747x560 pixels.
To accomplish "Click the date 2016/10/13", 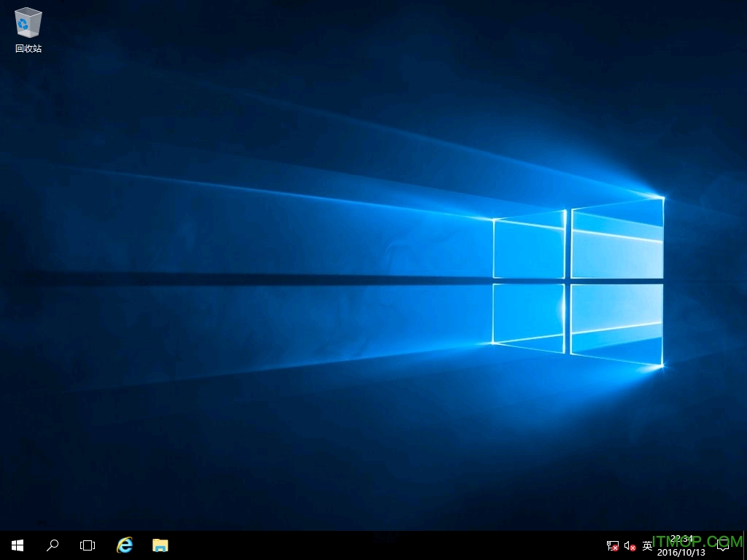I will pos(682,551).
